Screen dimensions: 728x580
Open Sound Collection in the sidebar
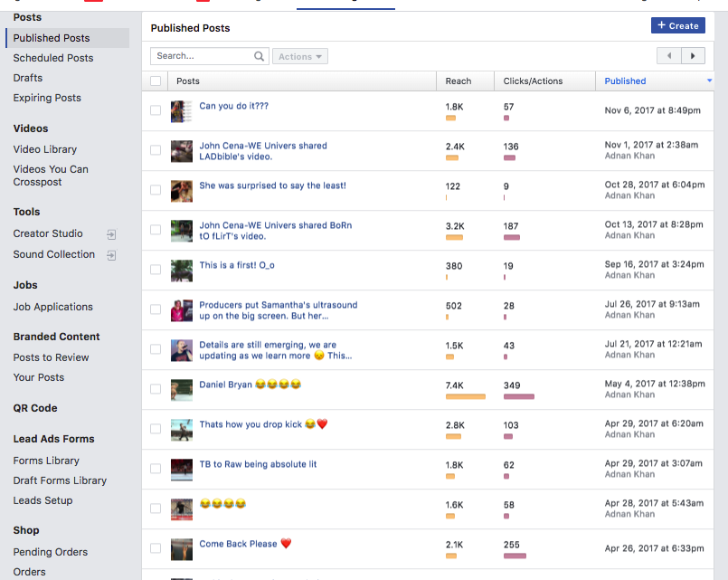coord(54,254)
